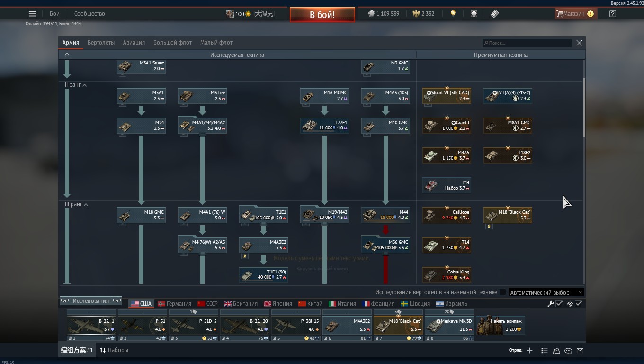Select the M16 MGMC vehicle card
The image size is (644, 364).
tap(324, 96)
